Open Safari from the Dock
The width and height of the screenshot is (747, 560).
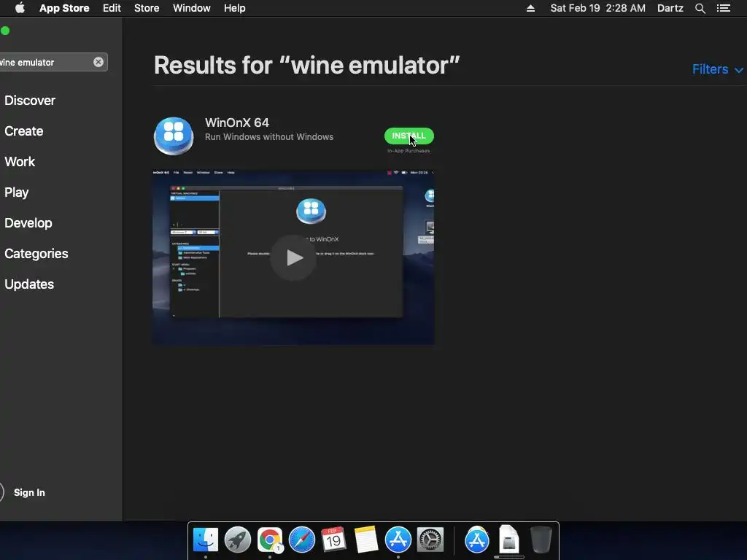click(x=302, y=540)
